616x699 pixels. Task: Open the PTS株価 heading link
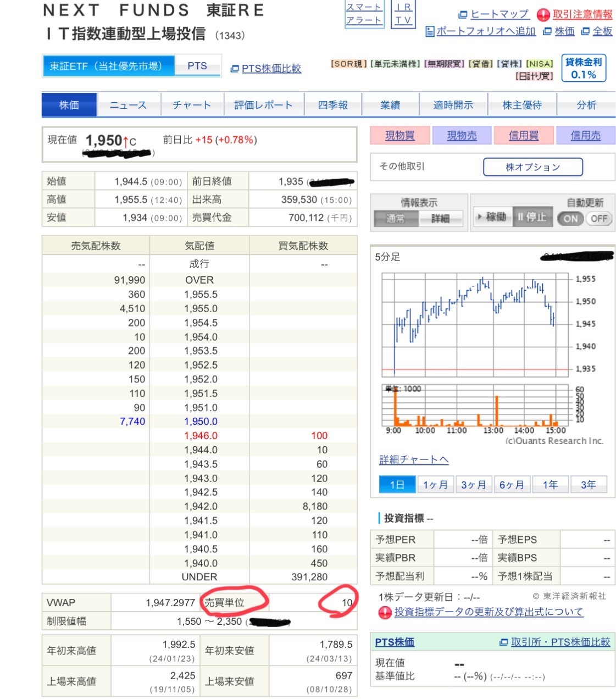pyautogui.click(x=395, y=642)
